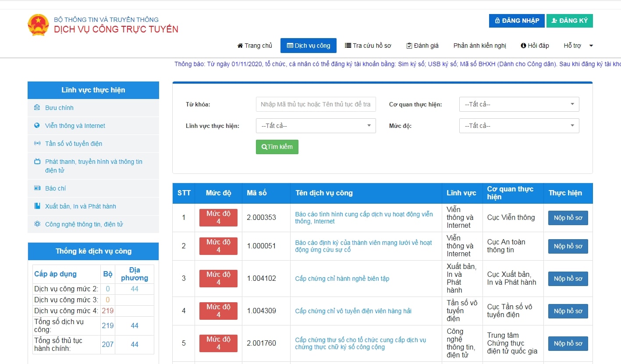Click the Thống kê dịch vụ công header
This screenshot has height=364, width=621.
click(x=93, y=251)
